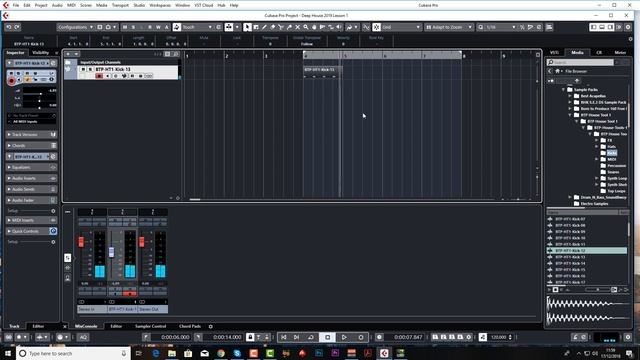This screenshot has width=640, height=360.
Task: Select the Erase tool
Action: tap(273, 27)
